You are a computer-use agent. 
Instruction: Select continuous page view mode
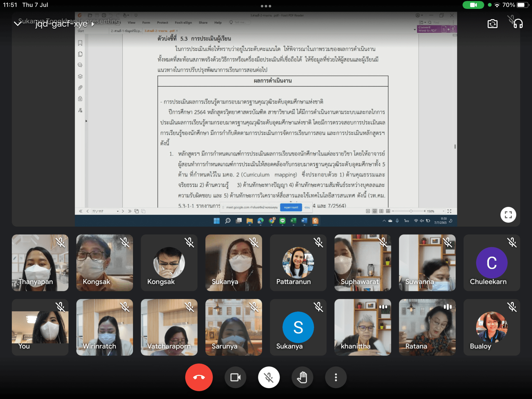tap(375, 211)
